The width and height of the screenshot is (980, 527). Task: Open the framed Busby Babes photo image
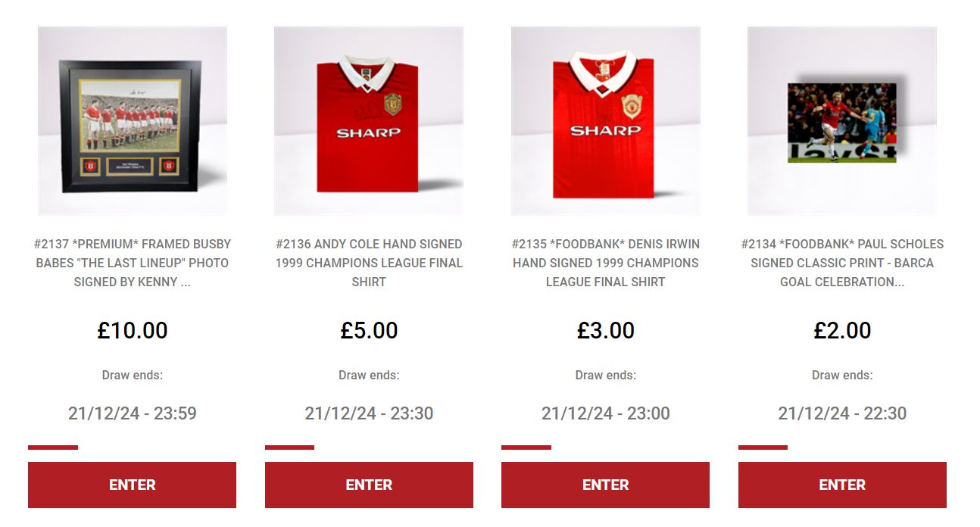coord(133,121)
